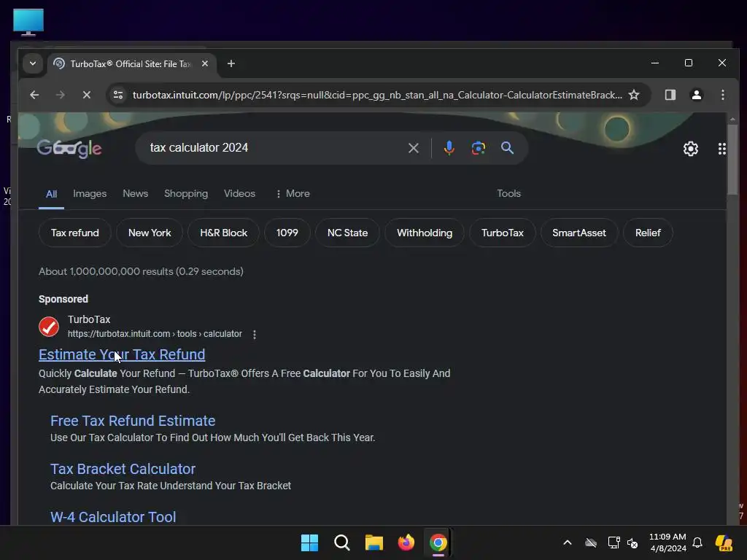The width and height of the screenshot is (747, 560).
Task: Click the page vertical scrollbar thumb
Action: (x=732, y=160)
